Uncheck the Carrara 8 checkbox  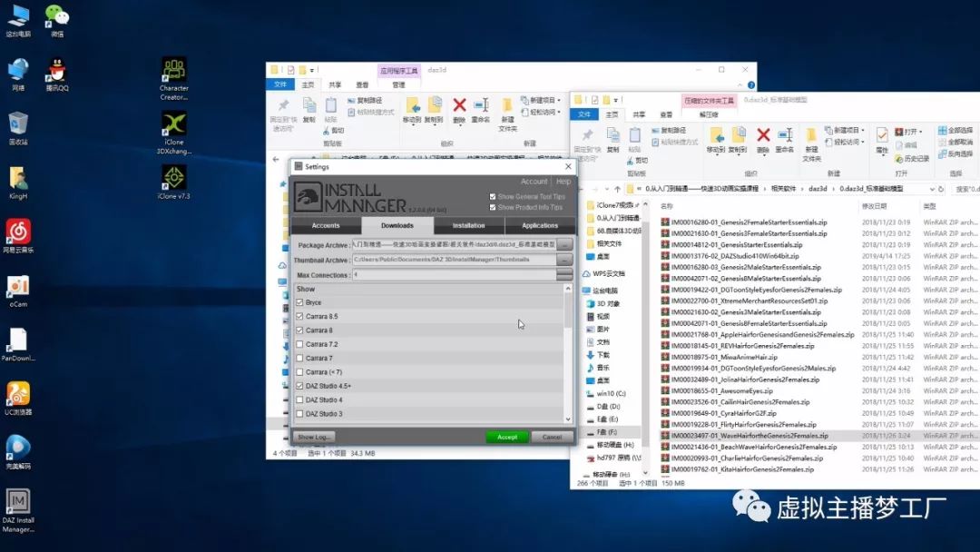[x=299, y=330]
